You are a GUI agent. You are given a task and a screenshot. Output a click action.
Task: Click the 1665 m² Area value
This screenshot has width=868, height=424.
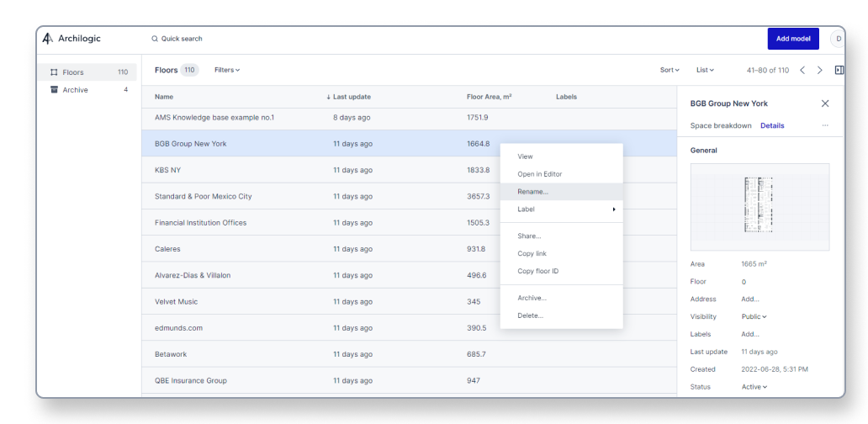coord(754,264)
